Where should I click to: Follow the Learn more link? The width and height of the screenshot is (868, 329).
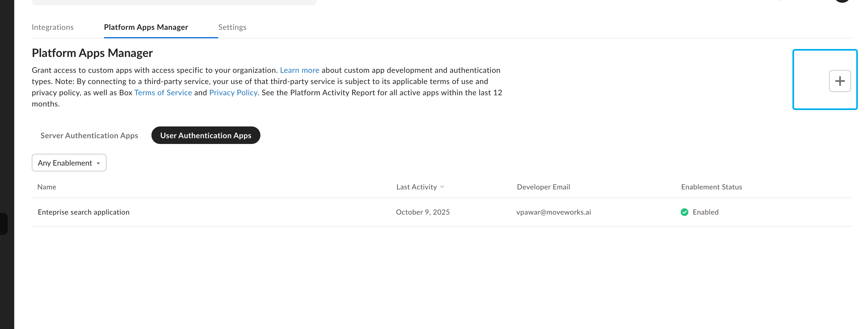click(299, 70)
